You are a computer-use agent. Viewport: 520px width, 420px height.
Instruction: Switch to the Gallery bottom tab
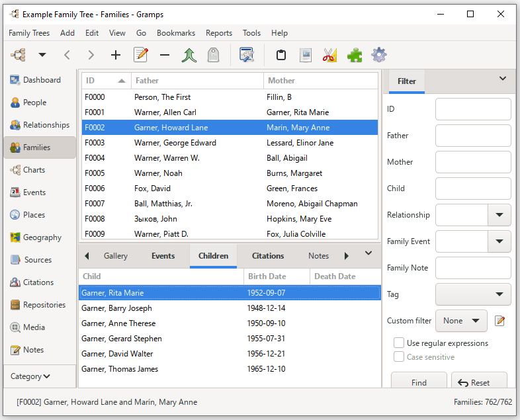[115, 256]
